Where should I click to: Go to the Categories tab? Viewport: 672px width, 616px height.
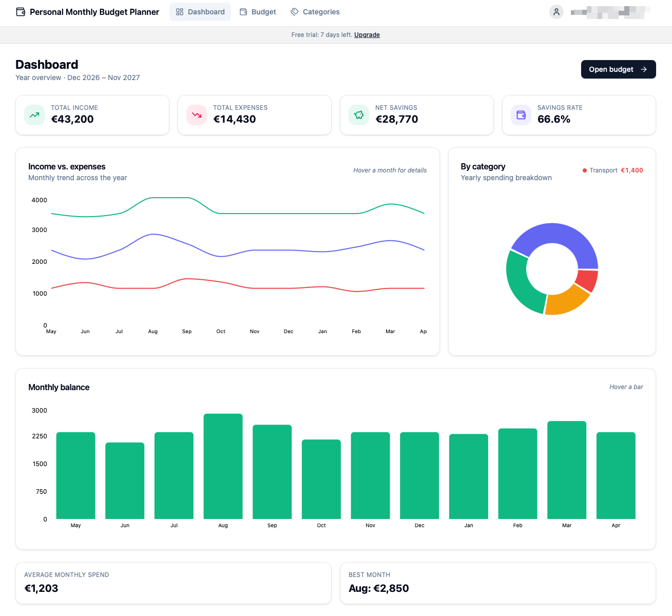coord(315,12)
